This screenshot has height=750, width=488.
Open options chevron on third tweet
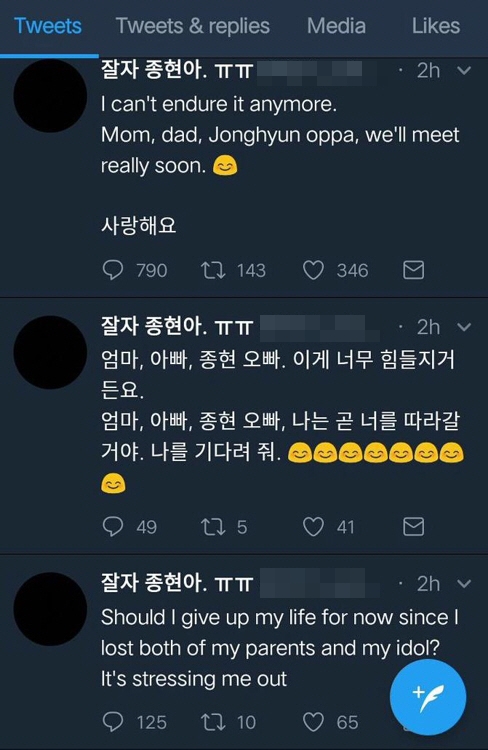coord(464,584)
